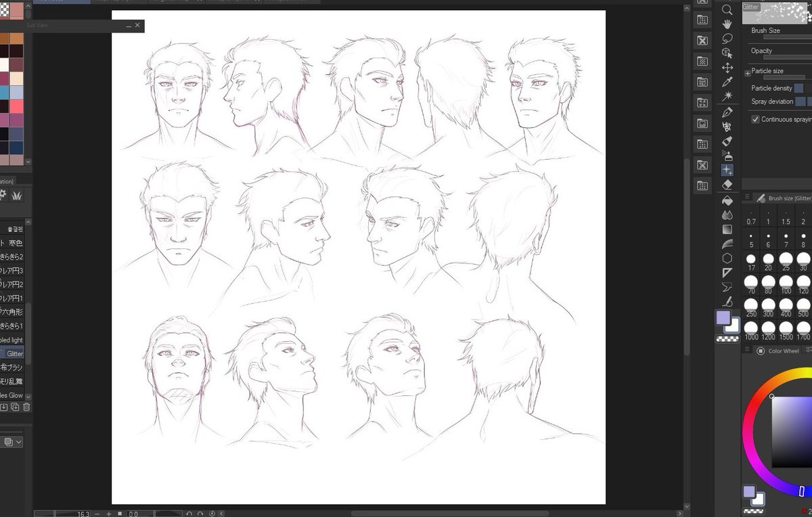Viewport: 812px width, 517px height.
Task: Click the canvas vertical scrollbar
Action: (x=687, y=257)
